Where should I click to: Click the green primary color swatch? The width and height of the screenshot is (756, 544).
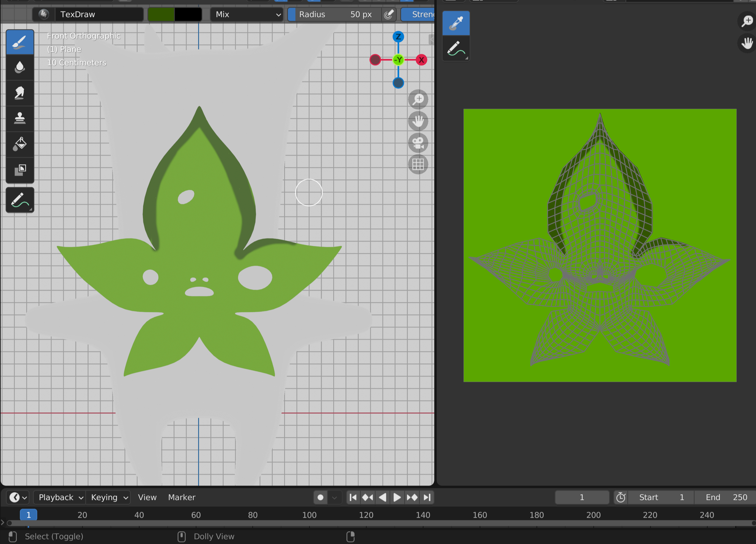[x=161, y=14]
